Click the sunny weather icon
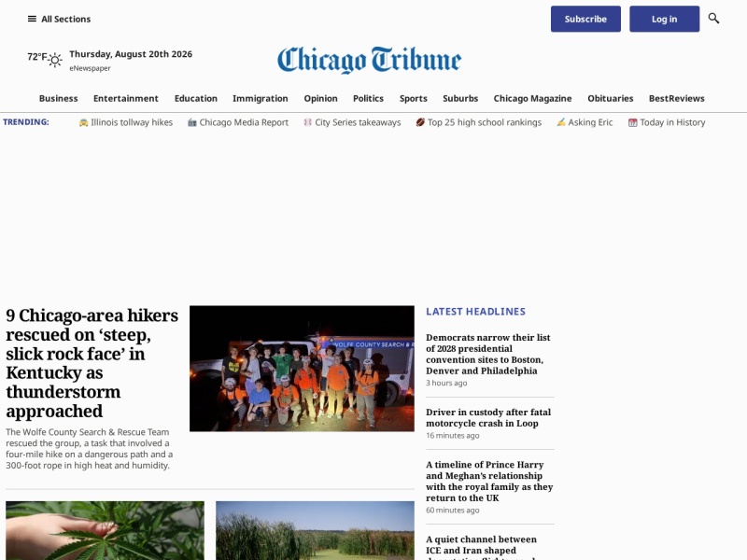 55,60
